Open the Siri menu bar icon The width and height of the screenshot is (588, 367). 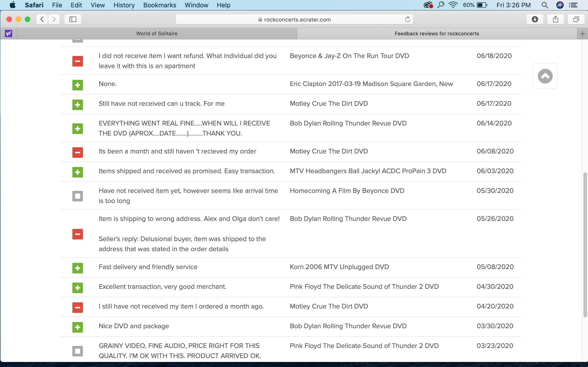click(560, 5)
